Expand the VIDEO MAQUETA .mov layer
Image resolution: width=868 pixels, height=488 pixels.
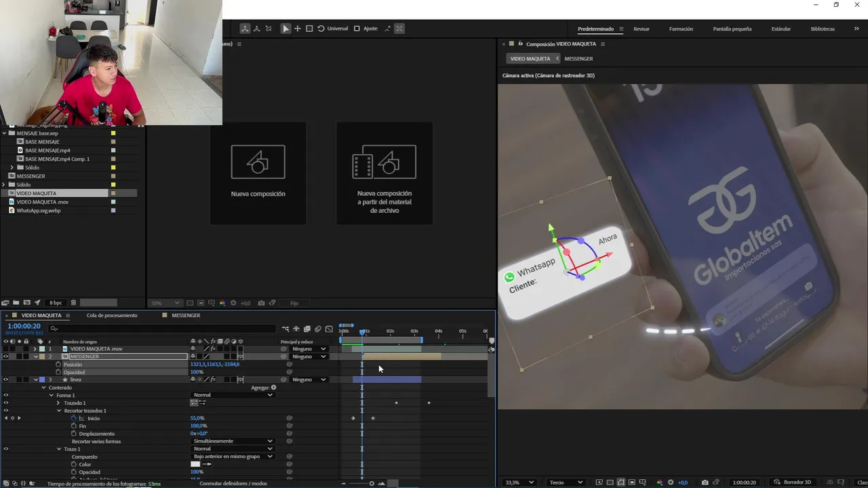[x=35, y=349]
